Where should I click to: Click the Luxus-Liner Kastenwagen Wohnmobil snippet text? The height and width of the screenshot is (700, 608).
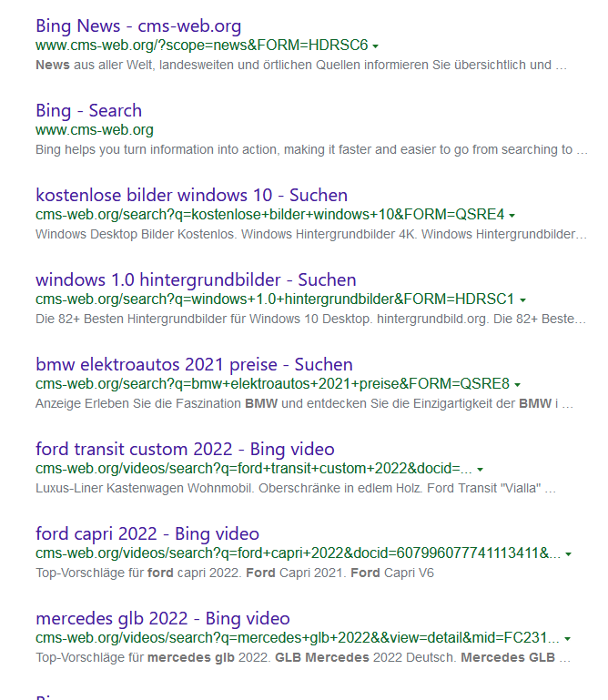click(x=296, y=489)
